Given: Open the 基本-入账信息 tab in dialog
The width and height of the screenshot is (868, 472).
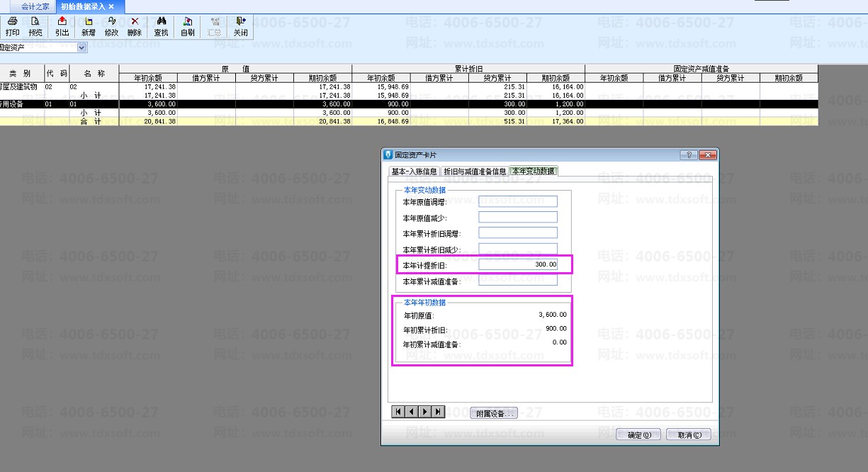Looking at the screenshot, I should pyautogui.click(x=414, y=172).
